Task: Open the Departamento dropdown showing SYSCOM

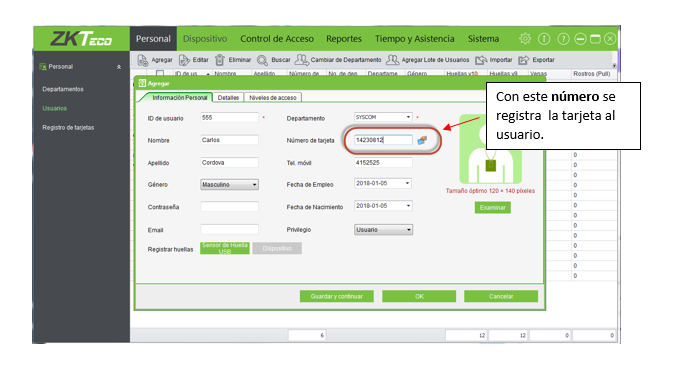Action: [383, 117]
